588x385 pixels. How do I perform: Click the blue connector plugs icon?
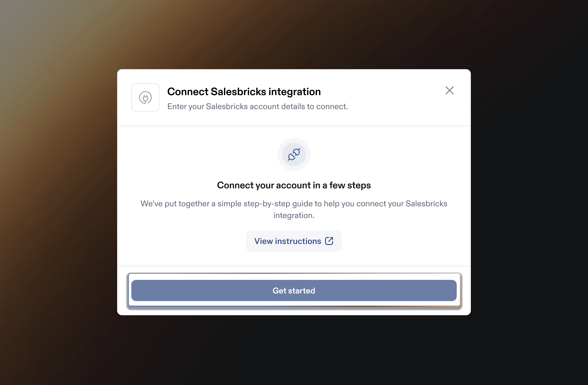point(294,154)
